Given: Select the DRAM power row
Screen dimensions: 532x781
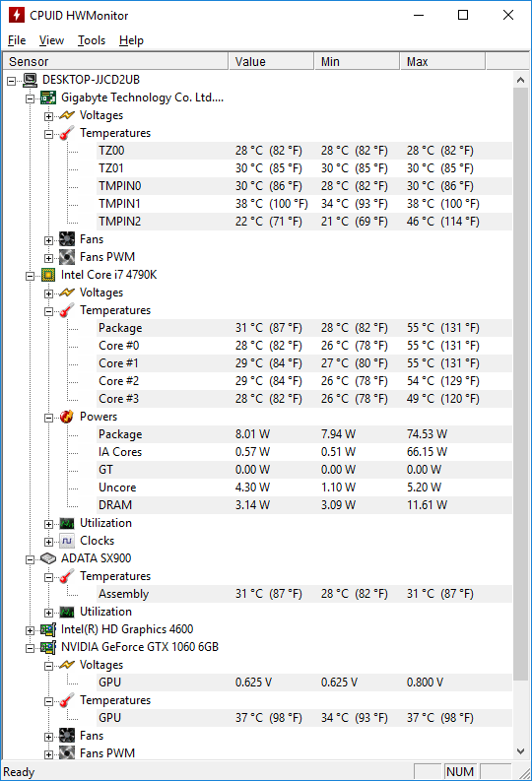Looking at the screenshot, I should click(x=304, y=505).
